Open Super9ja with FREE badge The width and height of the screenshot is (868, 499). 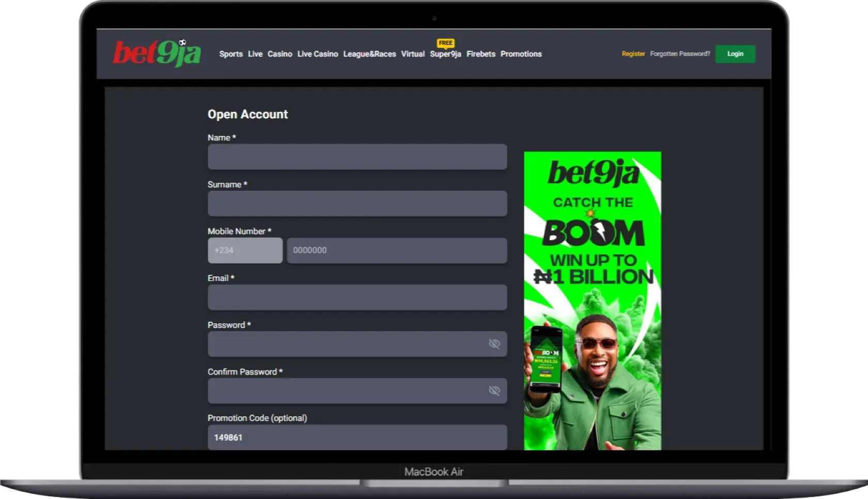point(445,54)
